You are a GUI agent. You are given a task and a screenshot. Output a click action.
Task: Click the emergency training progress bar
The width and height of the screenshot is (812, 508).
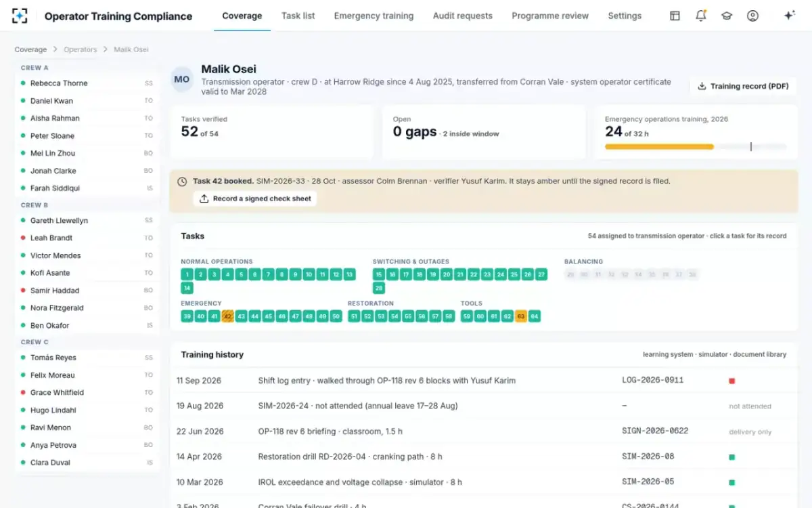[696, 146]
